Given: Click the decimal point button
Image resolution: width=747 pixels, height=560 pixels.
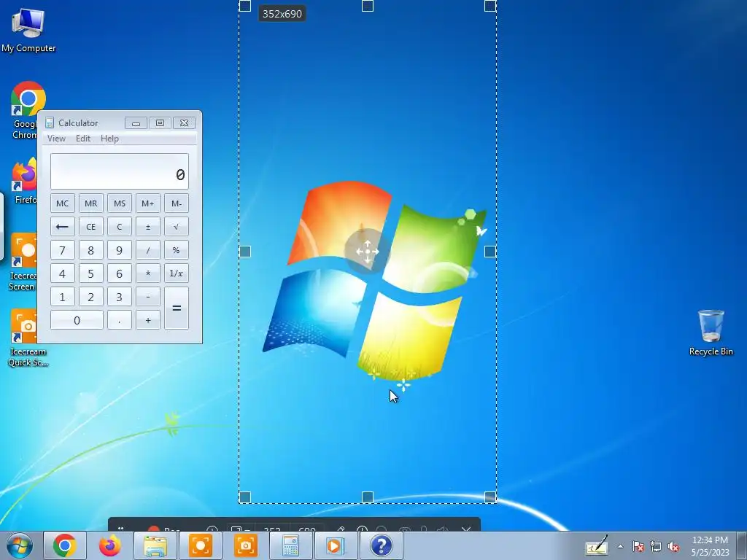Looking at the screenshot, I should click(120, 320).
